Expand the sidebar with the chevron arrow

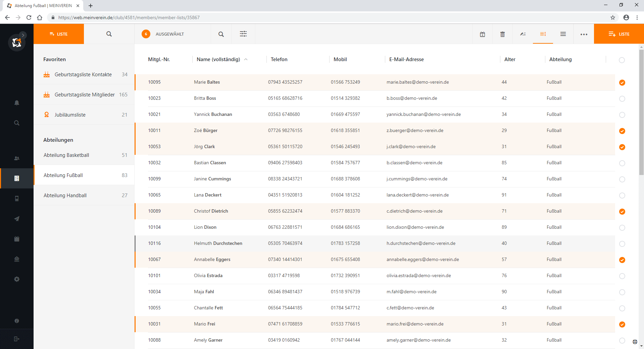point(23,35)
